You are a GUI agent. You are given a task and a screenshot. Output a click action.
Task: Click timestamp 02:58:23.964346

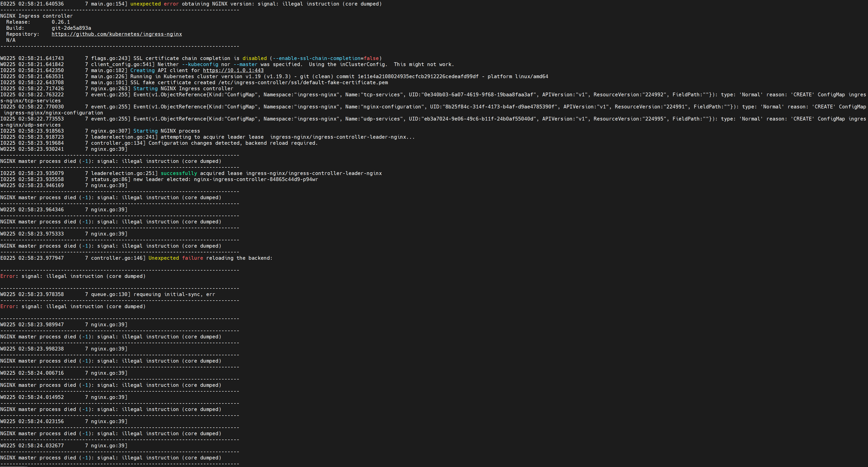point(41,210)
